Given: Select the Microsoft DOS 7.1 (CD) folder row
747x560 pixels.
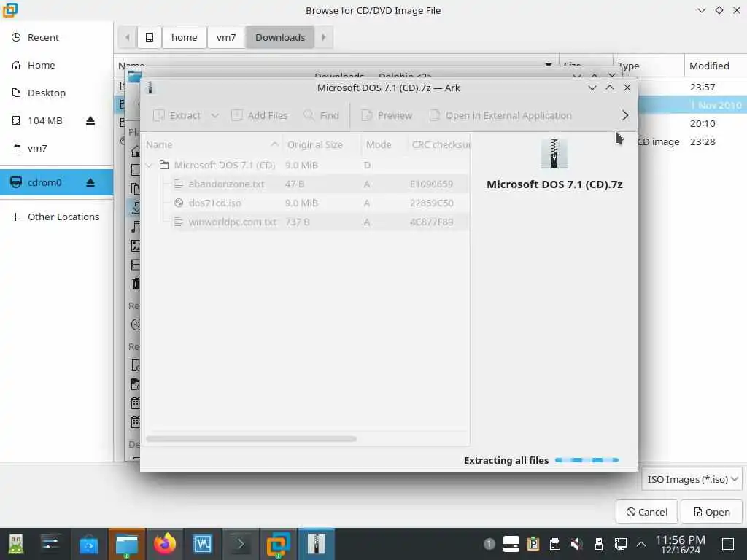Looking at the screenshot, I should [306, 166].
